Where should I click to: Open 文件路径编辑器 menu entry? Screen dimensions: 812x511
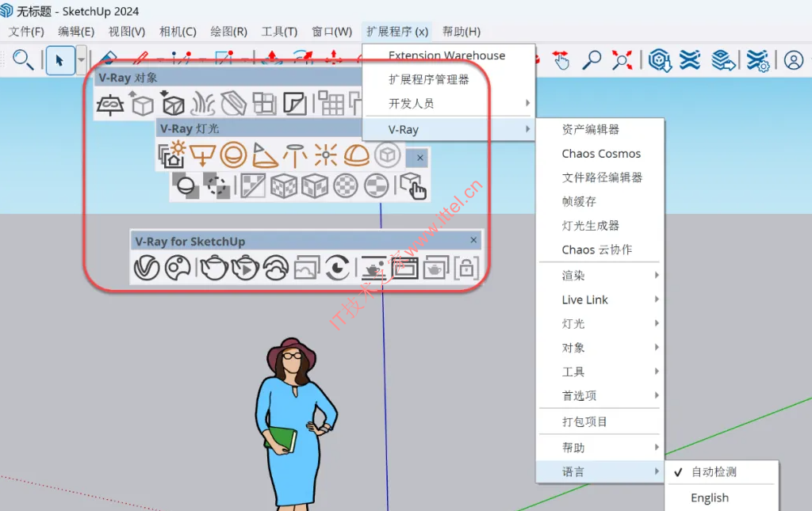coord(600,177)
